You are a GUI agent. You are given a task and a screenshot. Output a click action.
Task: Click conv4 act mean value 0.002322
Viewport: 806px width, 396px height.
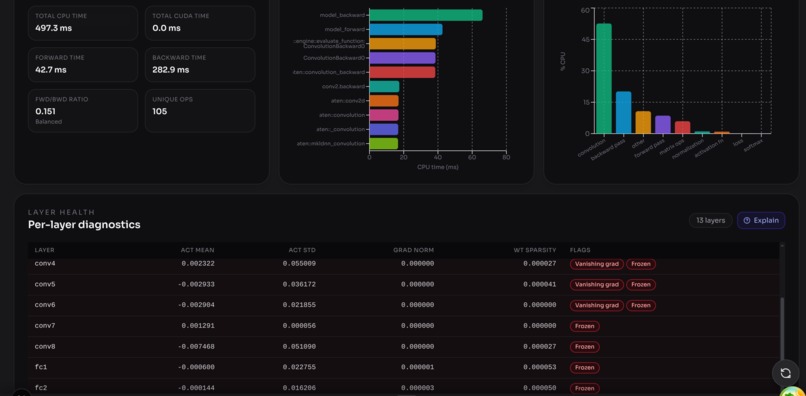[198, 263]
